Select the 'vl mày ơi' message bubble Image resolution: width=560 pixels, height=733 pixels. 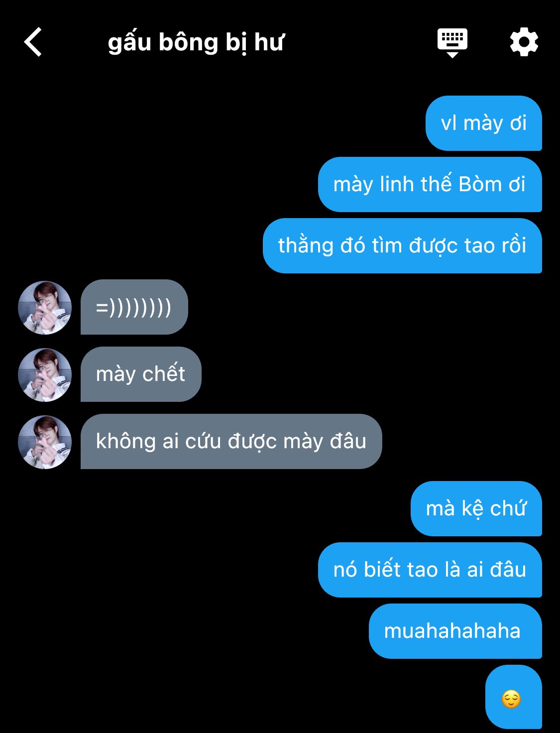click(483, 123)
